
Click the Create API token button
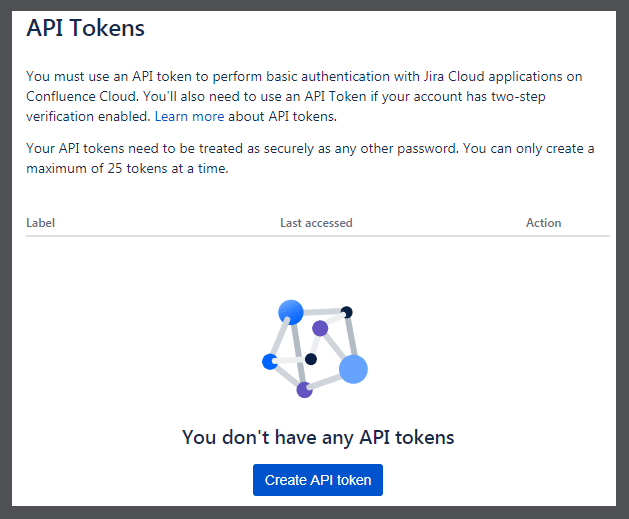[x=318, y=480]
